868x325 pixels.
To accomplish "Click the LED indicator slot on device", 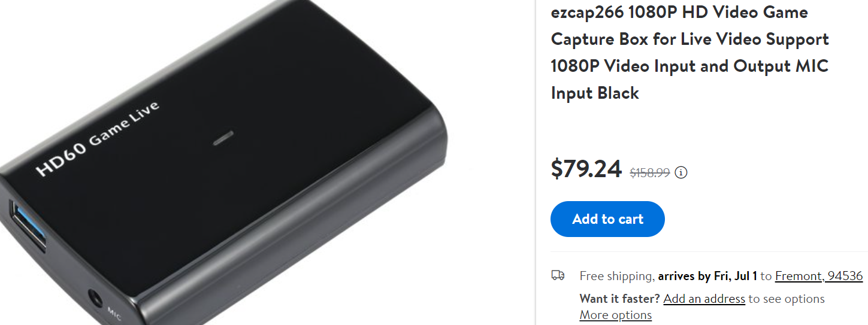I will click(223, 137).
